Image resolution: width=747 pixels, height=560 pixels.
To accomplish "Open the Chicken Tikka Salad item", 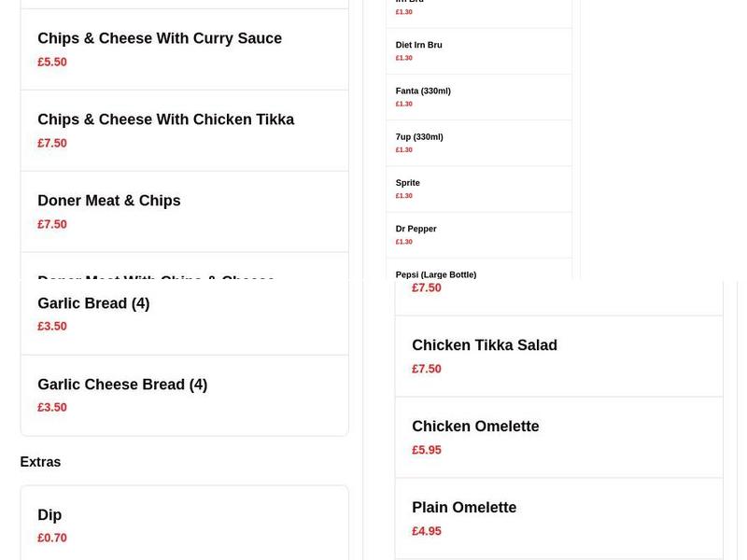I will click(x=484, y=344).
